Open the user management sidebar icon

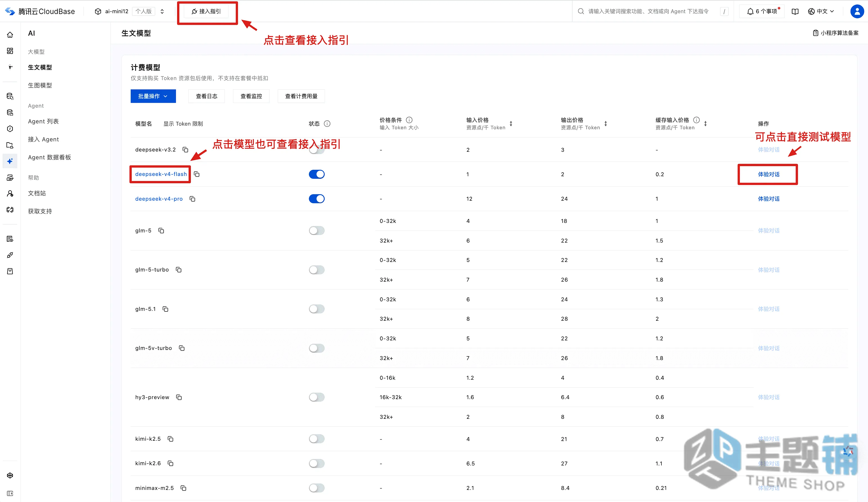10,193
